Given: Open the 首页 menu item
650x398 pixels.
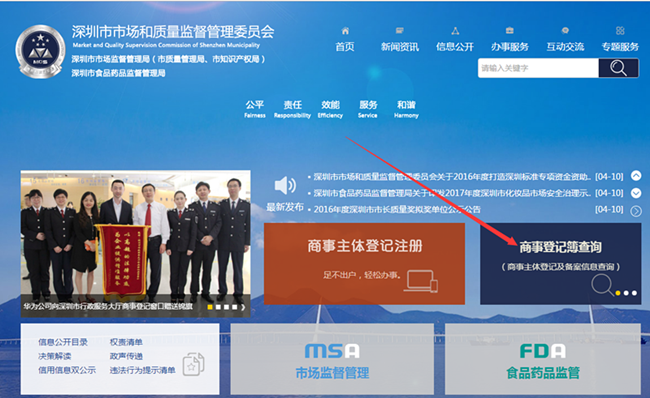Looking at the screenshot, I should click(345, 47).
